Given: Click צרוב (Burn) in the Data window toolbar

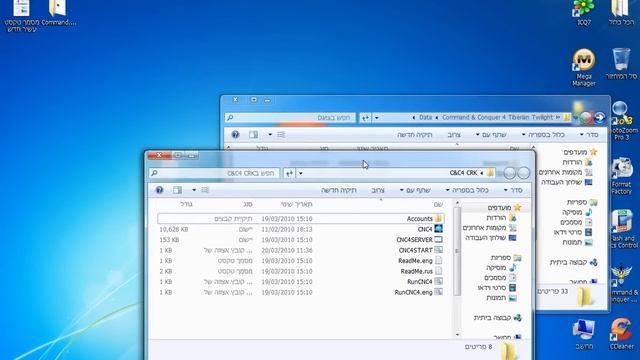Looking at the screenshot, I should [454, 135].
